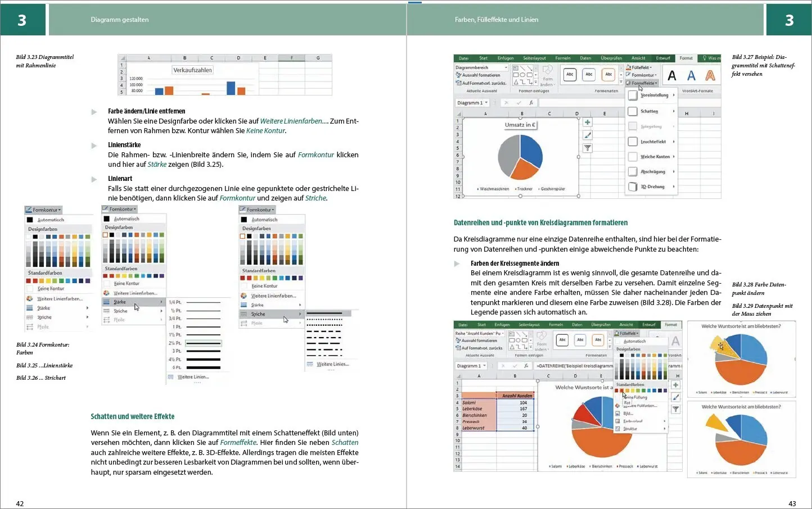Select orange-bordered Abc shape style in Umsatz window
812x509 pixels.
click(608, 74)
